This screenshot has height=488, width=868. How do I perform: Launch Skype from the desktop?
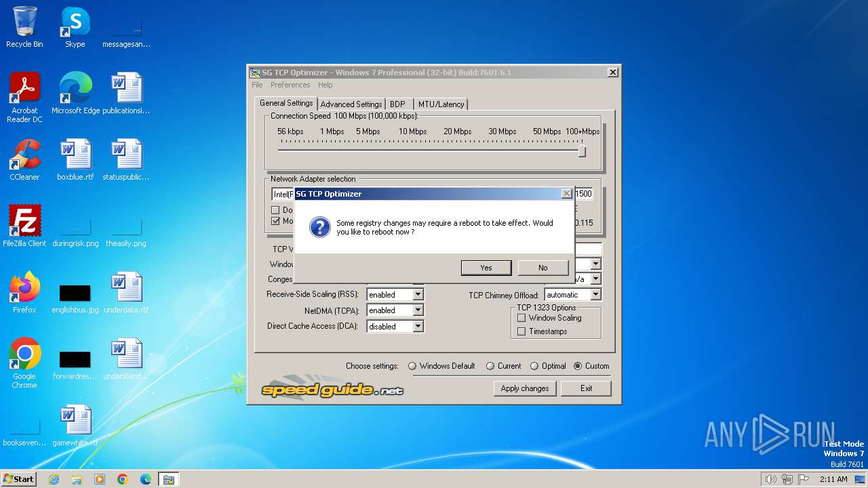75,27
